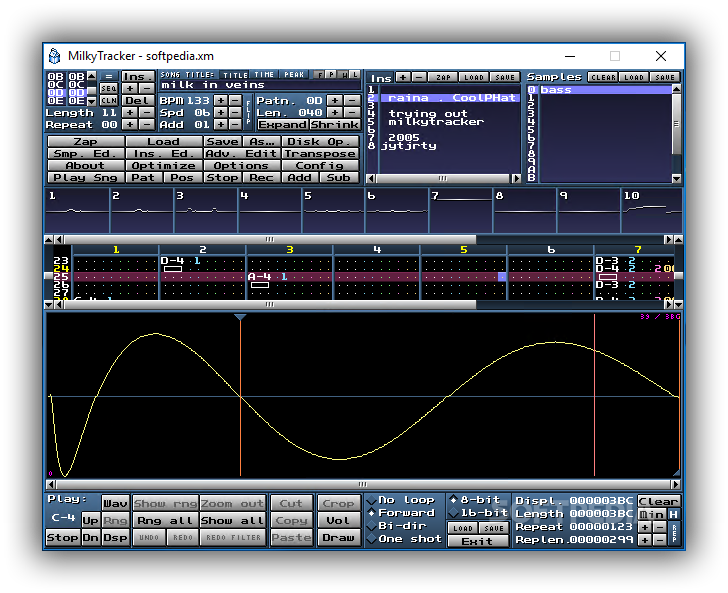Viewport: 728px width, 593px height.
Task: Click the sample editor Wav play button
Action: tap(115, 503)
